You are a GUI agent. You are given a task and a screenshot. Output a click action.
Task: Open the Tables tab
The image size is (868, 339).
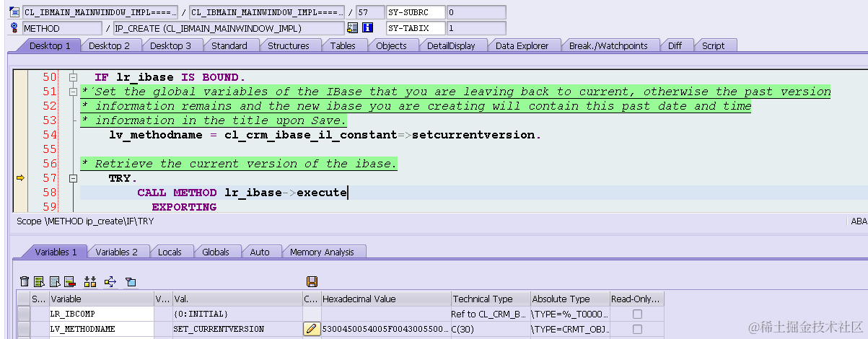[343, 45]
